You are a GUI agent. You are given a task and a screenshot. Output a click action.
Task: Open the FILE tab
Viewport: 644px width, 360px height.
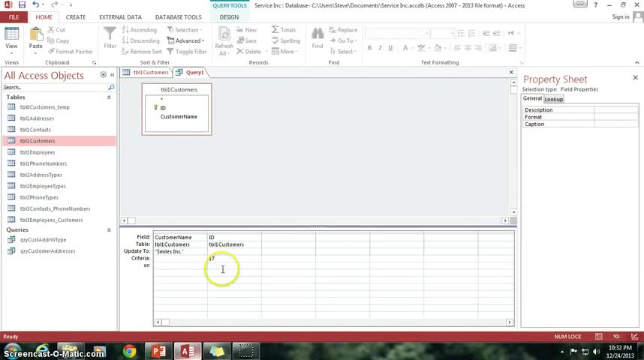(x=14, y=17)
